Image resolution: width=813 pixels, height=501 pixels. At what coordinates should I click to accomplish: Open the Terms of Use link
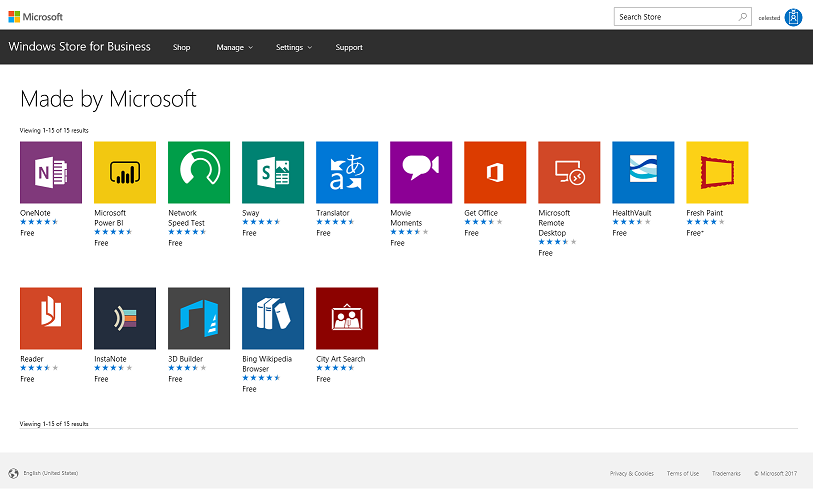tap(683, 474)
